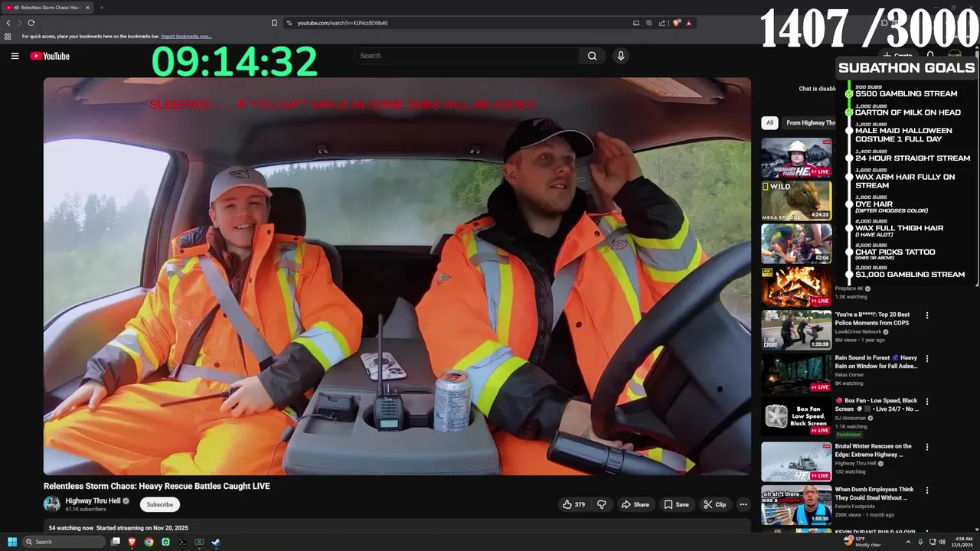Image resolution: width=980 pixels, height=551 pixels.
Task: Open options for Box Fan video
Action: pos(927,401)
